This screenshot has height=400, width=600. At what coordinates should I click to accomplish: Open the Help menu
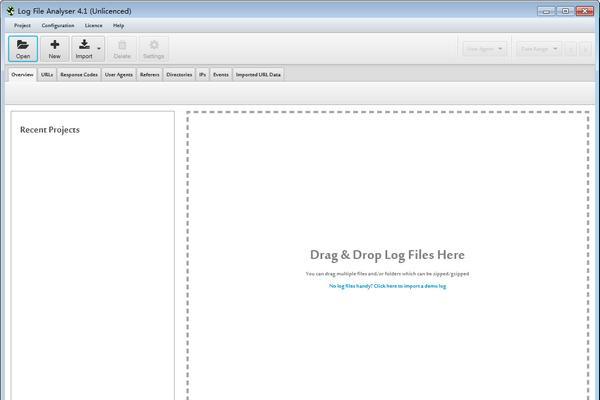[118, 26]
